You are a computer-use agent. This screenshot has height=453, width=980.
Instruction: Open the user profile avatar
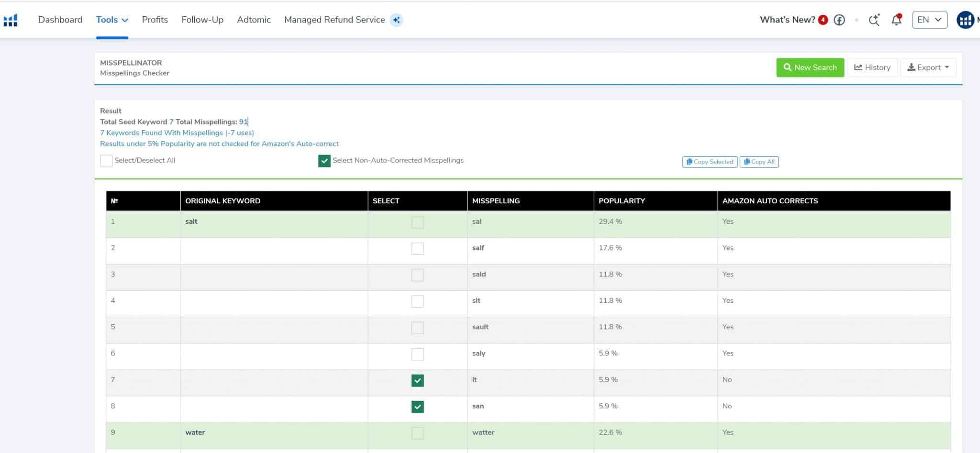[966, 20]
